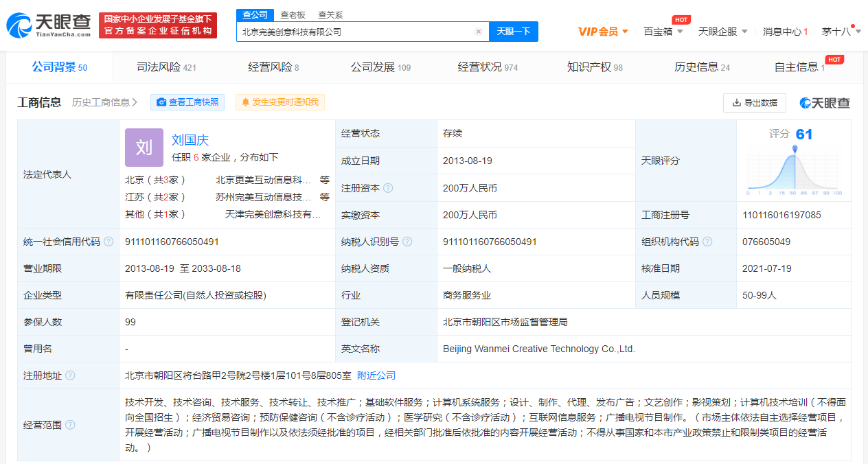Click the 刘 avatar of legal representative

[144, 148]
